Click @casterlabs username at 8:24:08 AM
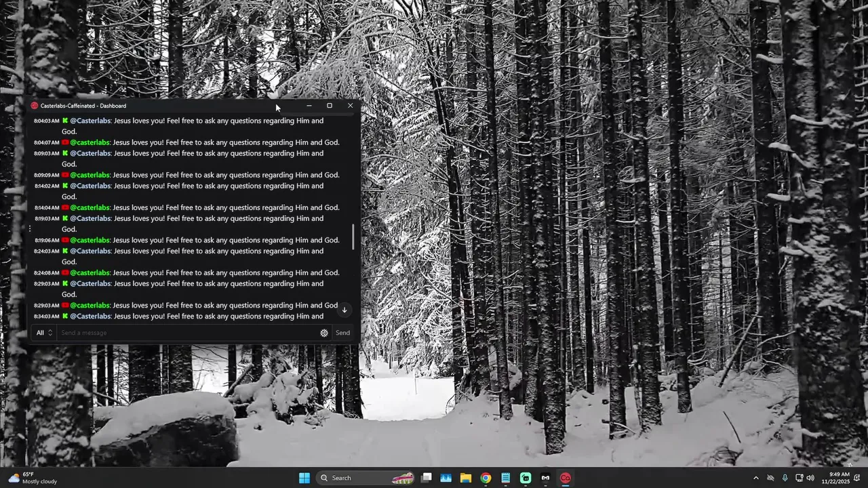The height and width of the screenshot is (488, 868). tap(90, 272)
